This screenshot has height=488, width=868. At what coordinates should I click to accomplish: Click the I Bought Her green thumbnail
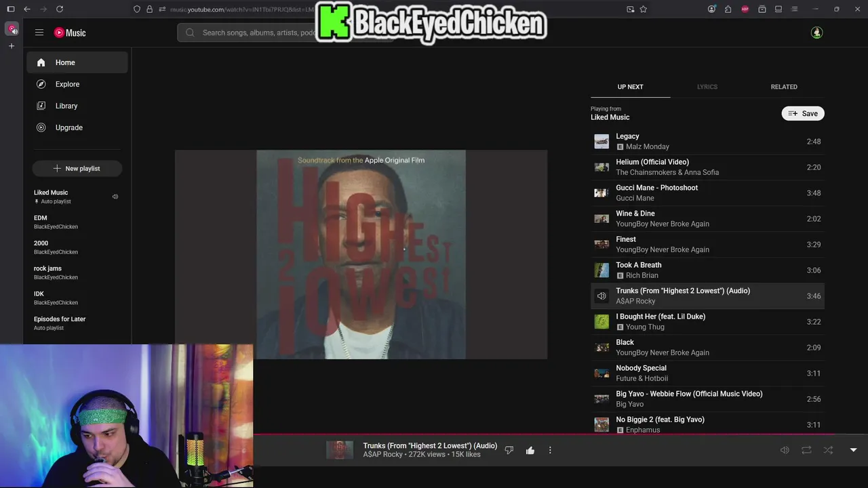click(x=601, y=321)
